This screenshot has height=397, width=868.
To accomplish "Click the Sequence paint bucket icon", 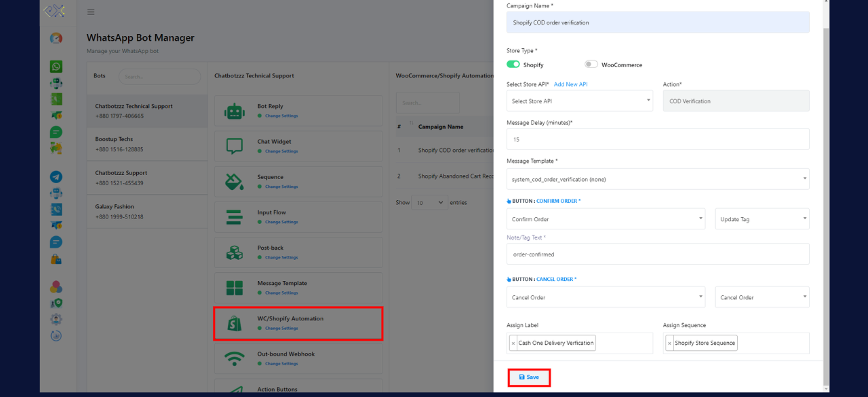I will pos(235,182).
